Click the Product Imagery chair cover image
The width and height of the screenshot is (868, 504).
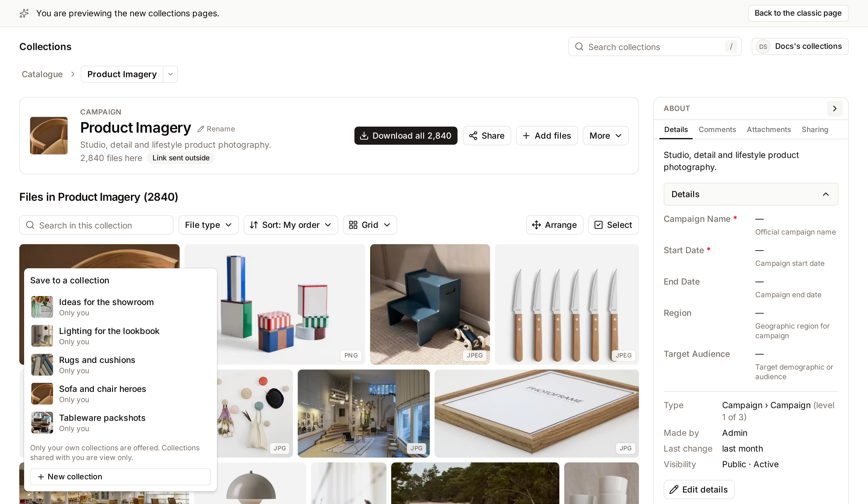coord(49,135)
